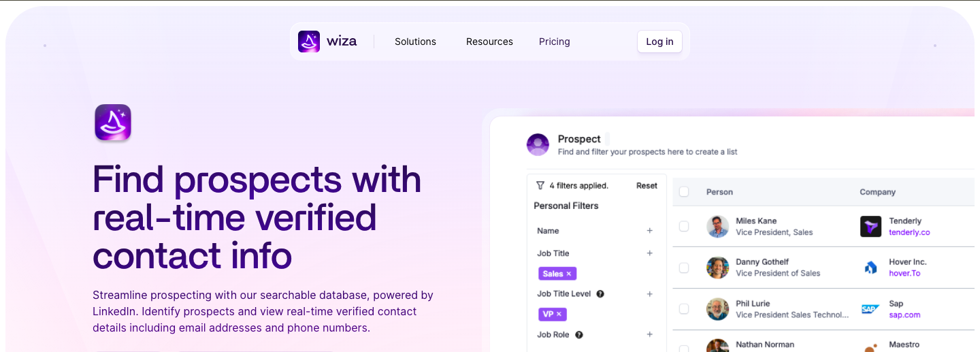This screenshot has width=980, height=352.
Task: Click the Tenderly company logo
Action: 870,227
